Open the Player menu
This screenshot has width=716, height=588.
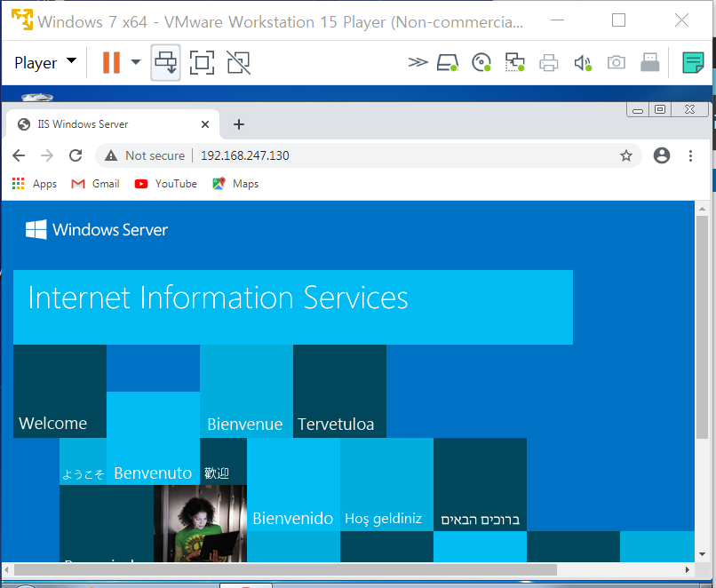click(45, 62)
